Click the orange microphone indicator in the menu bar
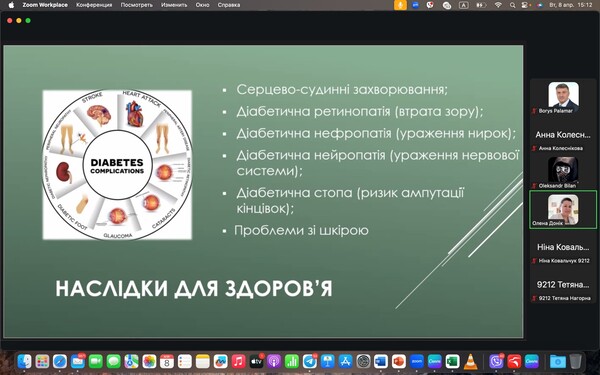This screenshot has width=600, height=375. 400,5
